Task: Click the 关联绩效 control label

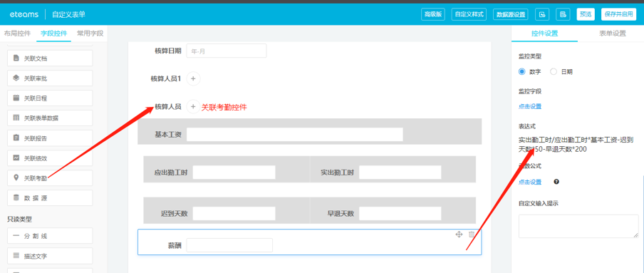Action: point(36,158)
